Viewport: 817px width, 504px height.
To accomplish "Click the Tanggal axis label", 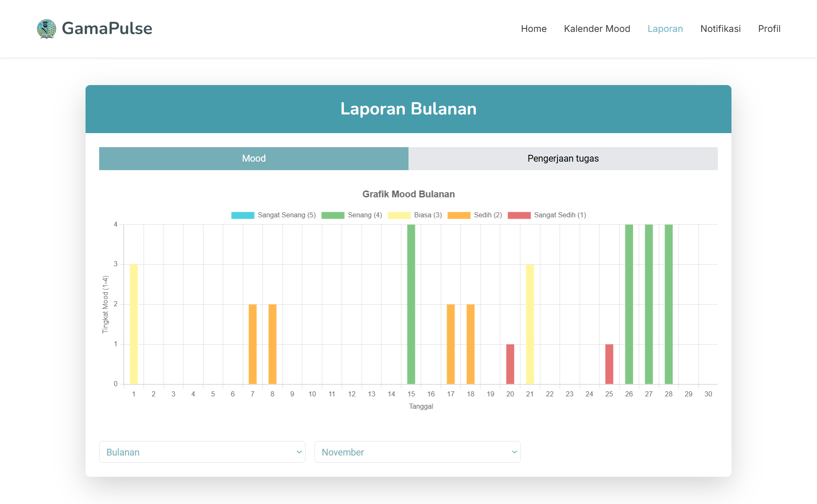I will (421, 407).
